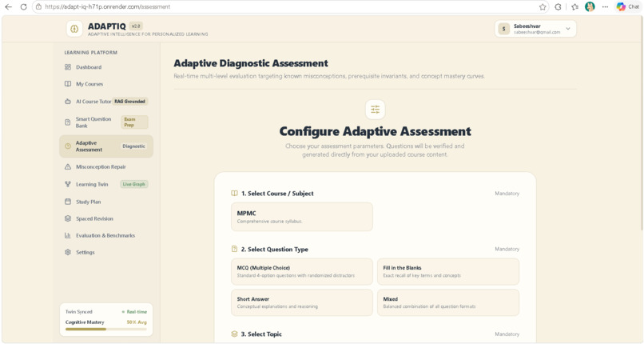This screenshot has height=344, width=644.
Task: Click the '50% Avg' mastery value
Action: (x=137, y=322)
